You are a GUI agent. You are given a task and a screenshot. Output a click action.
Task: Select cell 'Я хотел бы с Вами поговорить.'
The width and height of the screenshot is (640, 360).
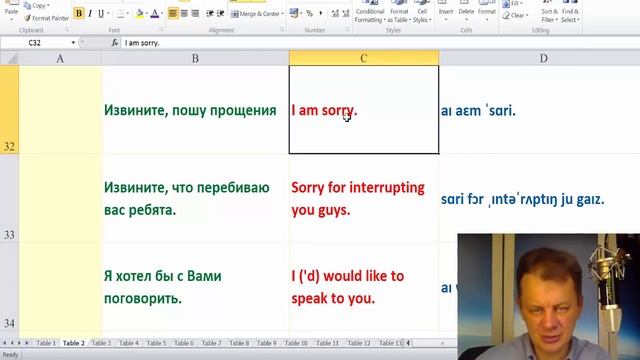point(195,287)
